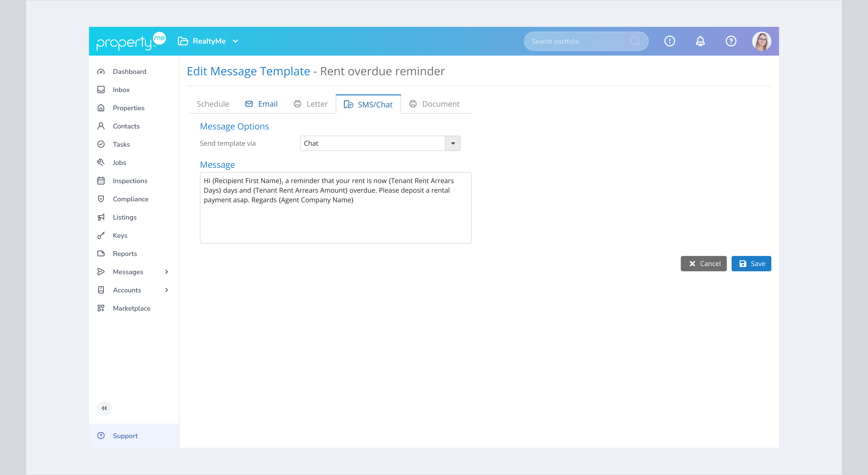This screenshot has width=868, height=475.
Task: Click the Keys icon in sidebar
Action: click(x=101, y=235)
